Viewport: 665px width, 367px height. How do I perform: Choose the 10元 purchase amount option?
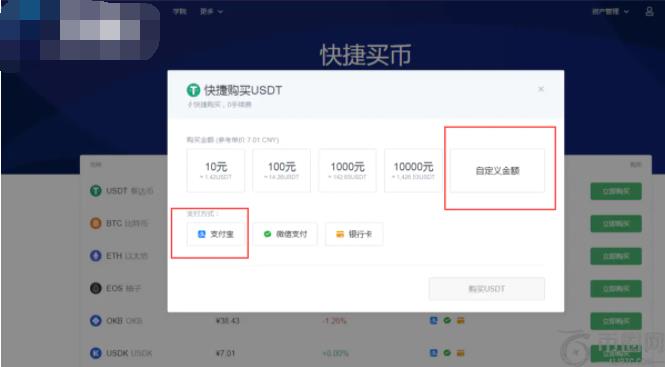216,171
